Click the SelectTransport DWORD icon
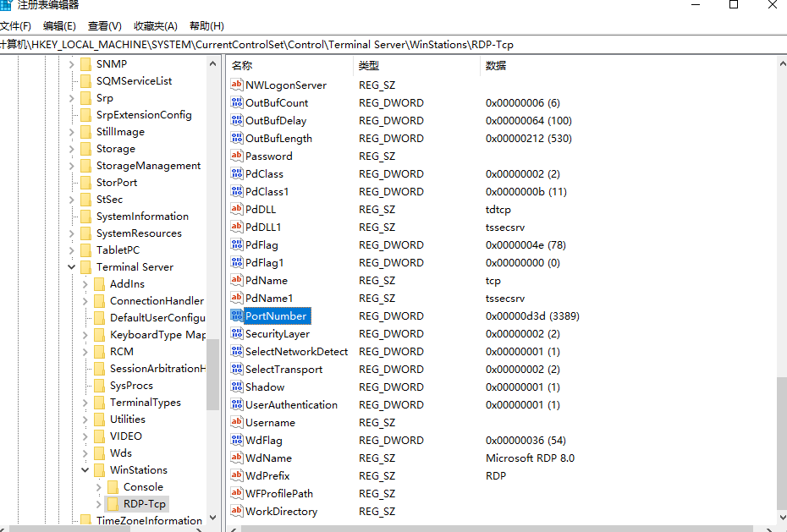 237,369
